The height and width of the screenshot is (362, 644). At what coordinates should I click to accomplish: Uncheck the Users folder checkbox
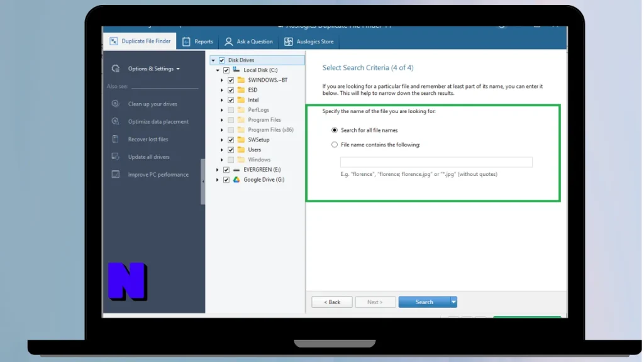pos(231,150)
